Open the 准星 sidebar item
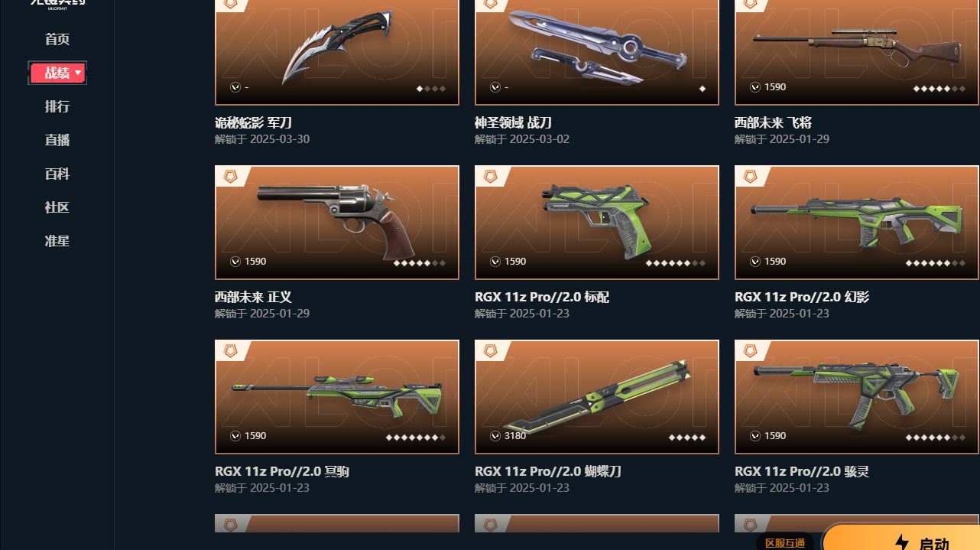Viewport: 980px width, 550px height. [57, 241]
